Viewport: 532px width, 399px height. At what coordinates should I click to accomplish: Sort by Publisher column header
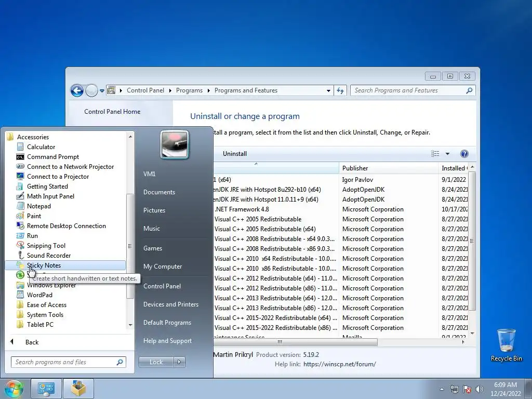pos(389,168)
